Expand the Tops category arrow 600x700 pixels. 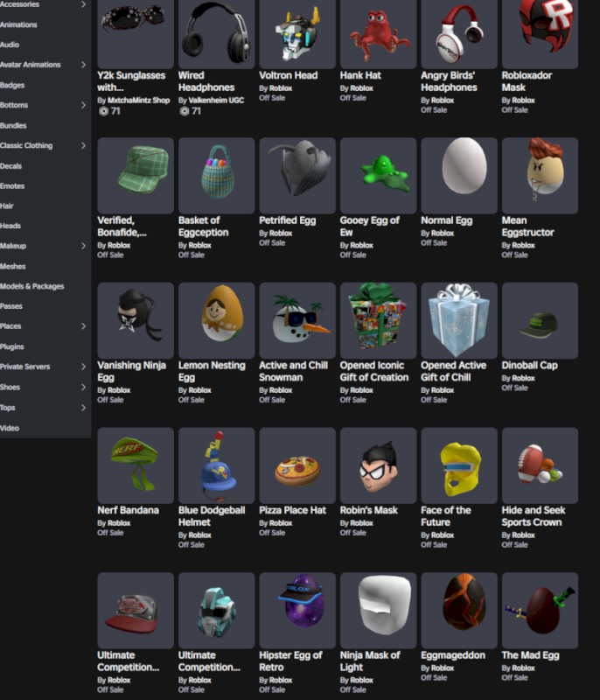point(83,408)
